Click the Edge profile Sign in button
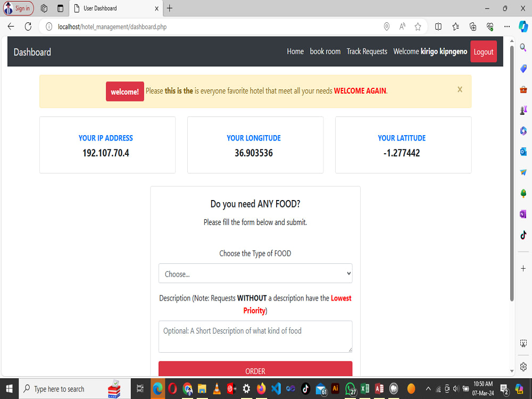This screenshot has height=399, width=532. 19,9
